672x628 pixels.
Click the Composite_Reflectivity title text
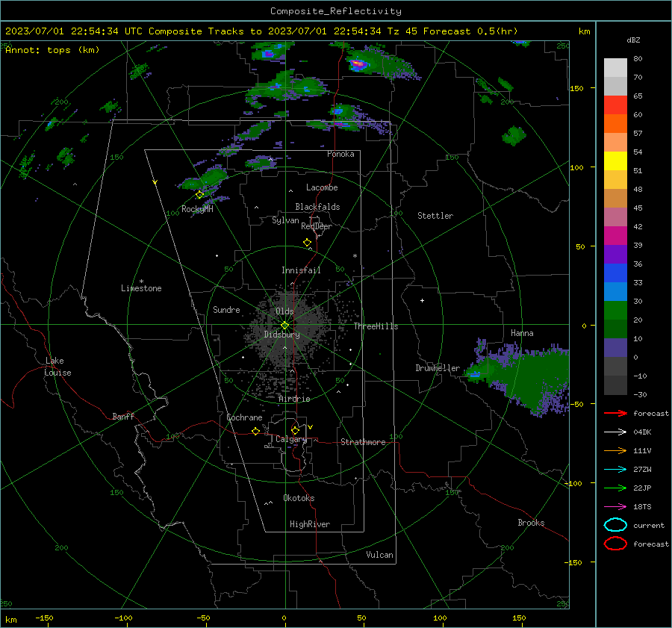(336, 11)
